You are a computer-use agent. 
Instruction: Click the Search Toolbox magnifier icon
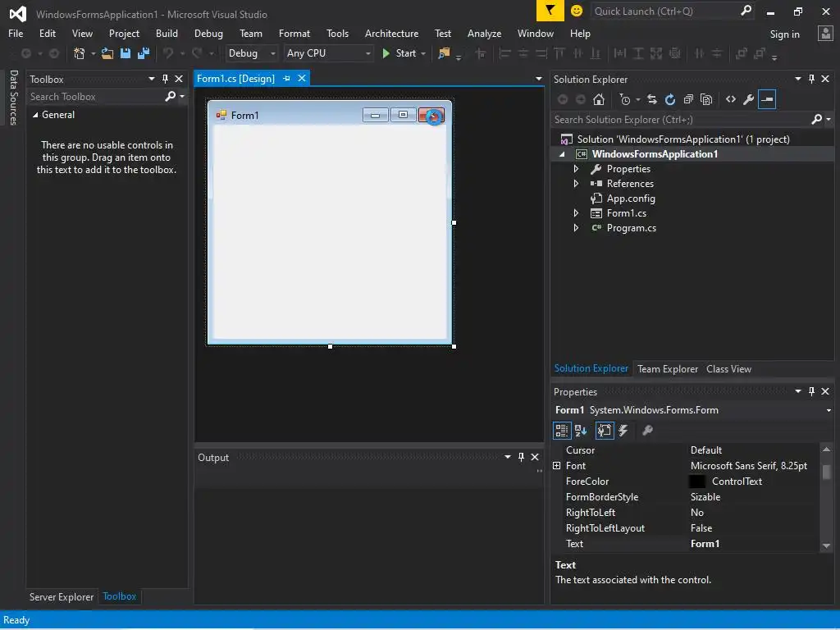point(171,97)
